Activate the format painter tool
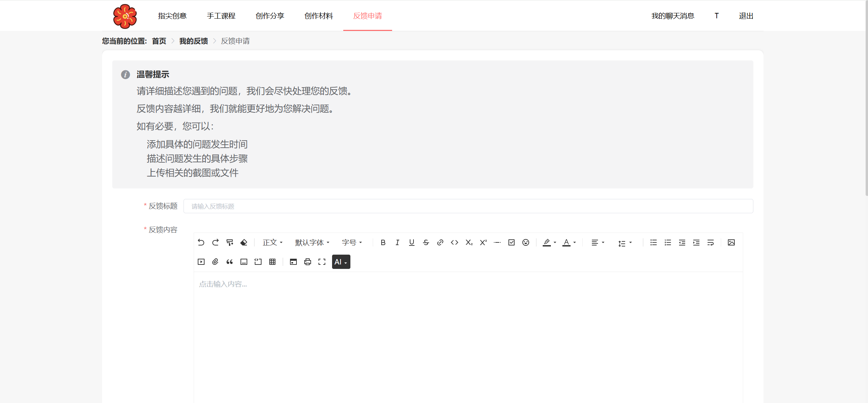Screen dimensions: 868x403 [230, 242]
